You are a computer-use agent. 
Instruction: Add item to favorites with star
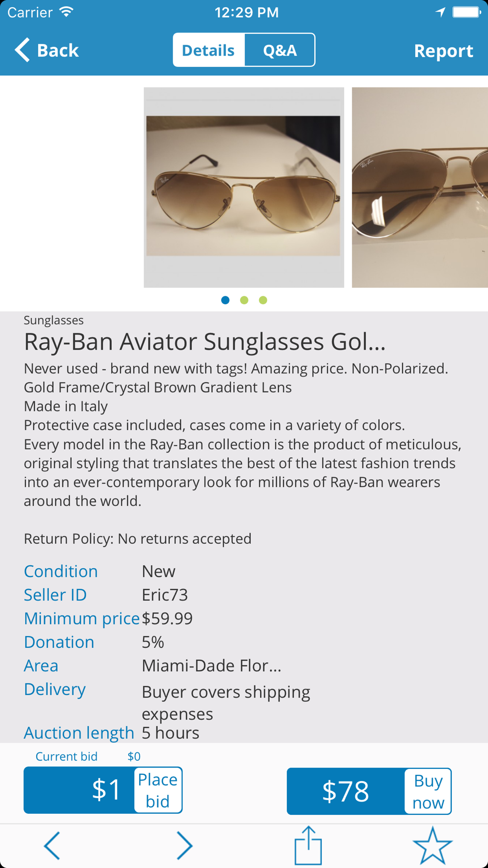(x=432, y=846)
